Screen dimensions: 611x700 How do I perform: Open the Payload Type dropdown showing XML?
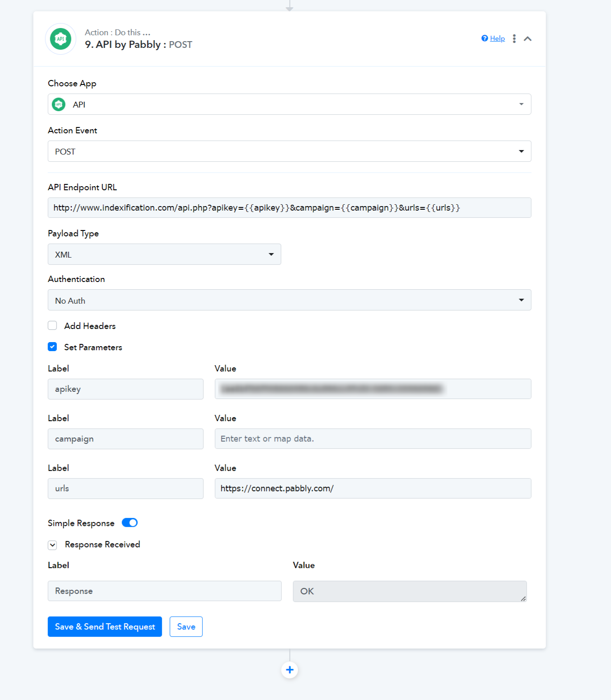(x=164, y=254)
